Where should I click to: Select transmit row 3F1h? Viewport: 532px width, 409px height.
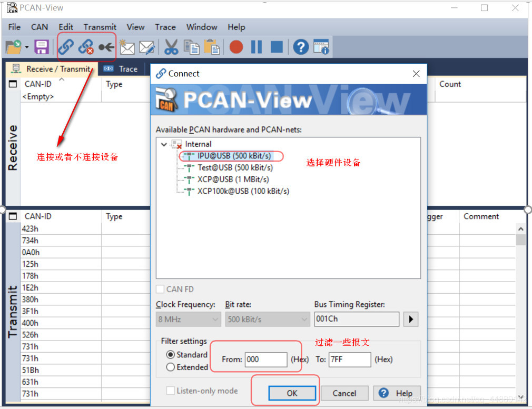pos(30,311)
